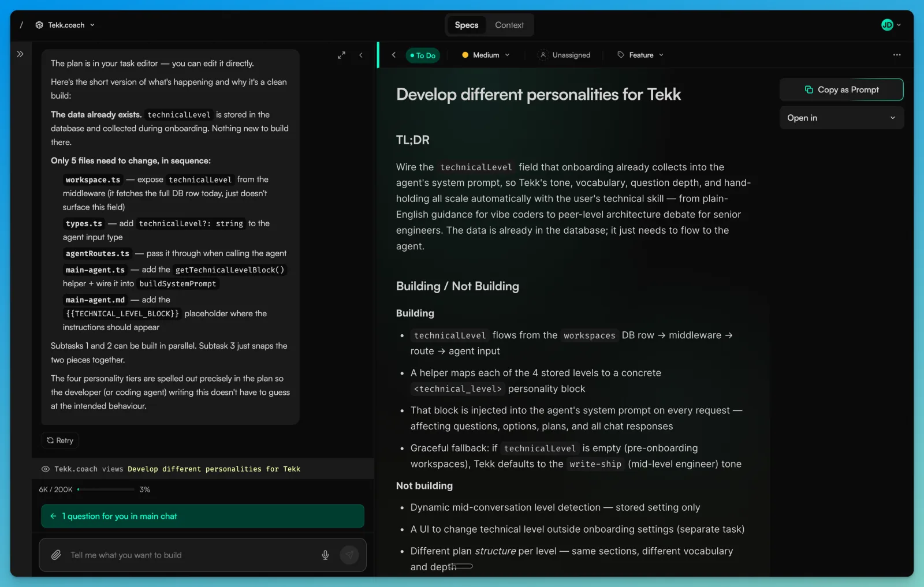Click Copy as Prompt button
The width and height of the screenshot is (924, 587).
click(841, 89)
